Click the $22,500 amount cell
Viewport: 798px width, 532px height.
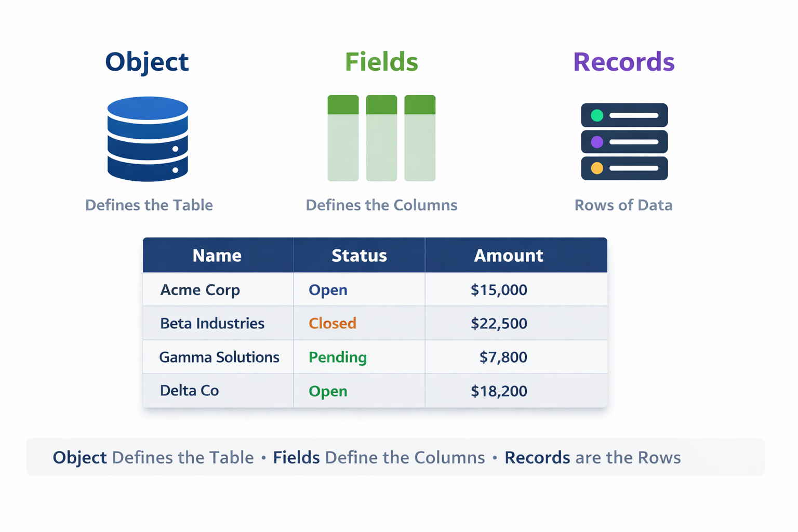[499, 323]
